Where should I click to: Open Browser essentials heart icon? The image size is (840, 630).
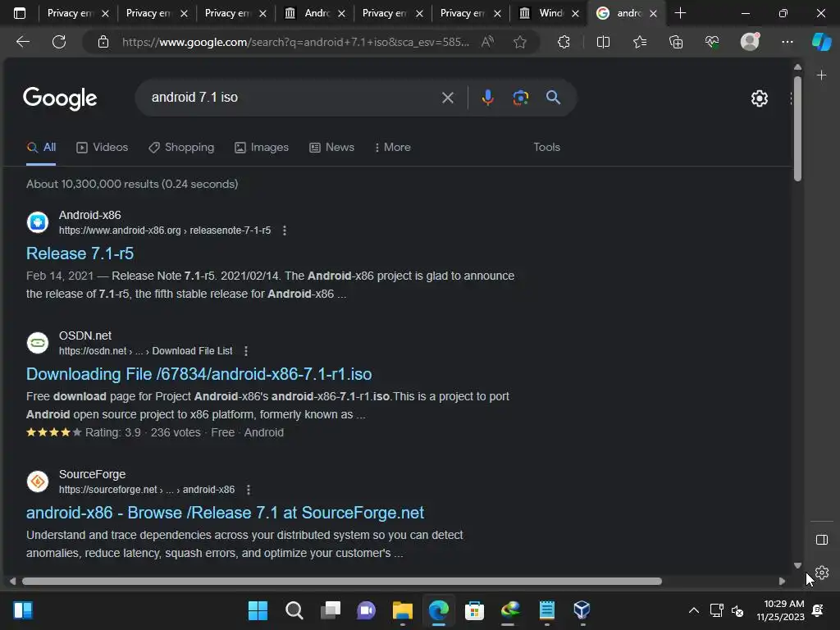tap(712, 42)
